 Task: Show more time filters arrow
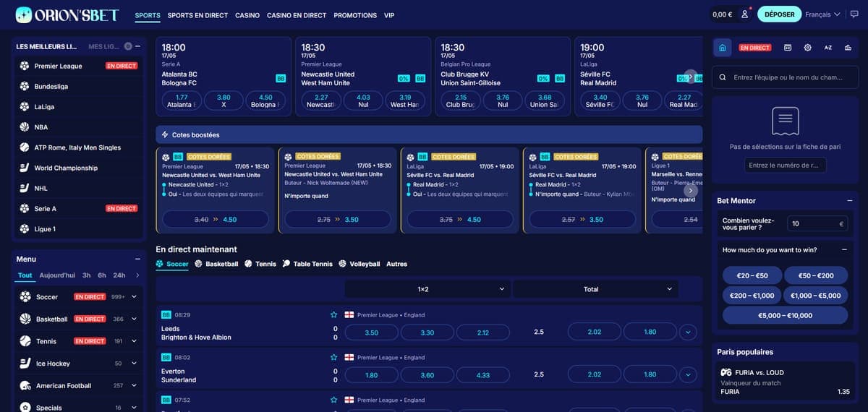point(137,275)
